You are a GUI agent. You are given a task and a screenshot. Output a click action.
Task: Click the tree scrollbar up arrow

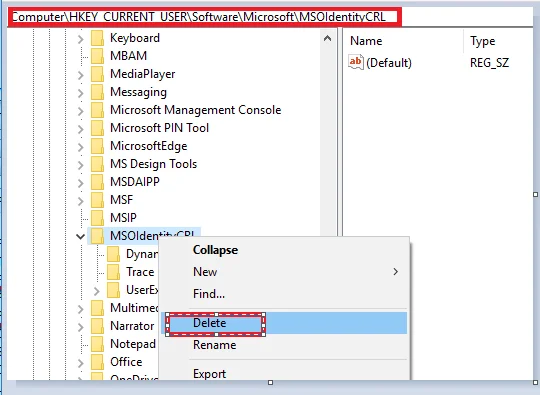(x=328, y=38)
